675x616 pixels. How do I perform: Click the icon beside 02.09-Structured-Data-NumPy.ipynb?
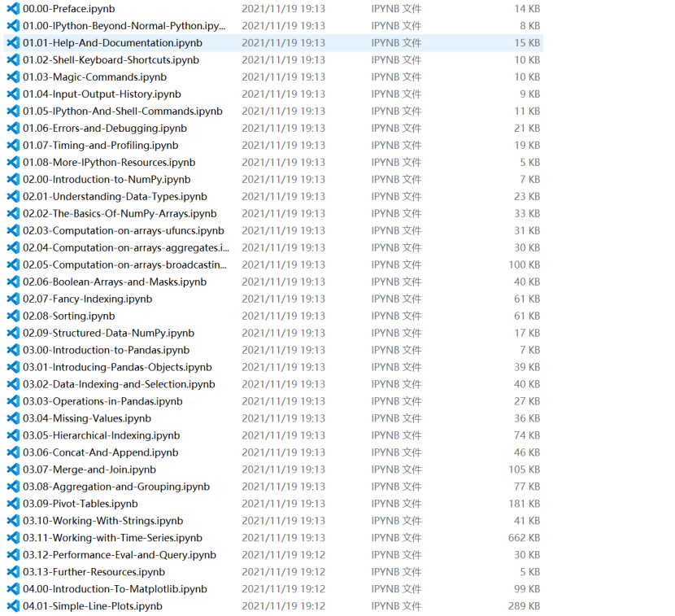(13, 333)
